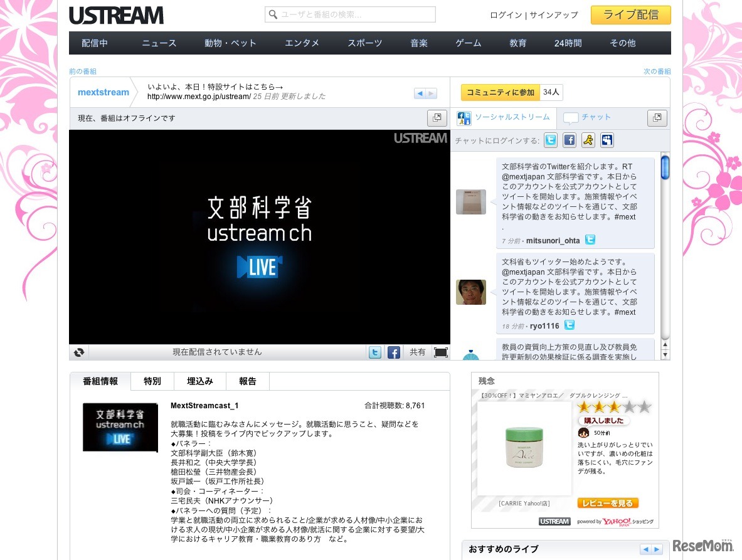This screenshot has width=742, height=560.
Task: Open the エンタメ category menu
Action: pos(302,43)
